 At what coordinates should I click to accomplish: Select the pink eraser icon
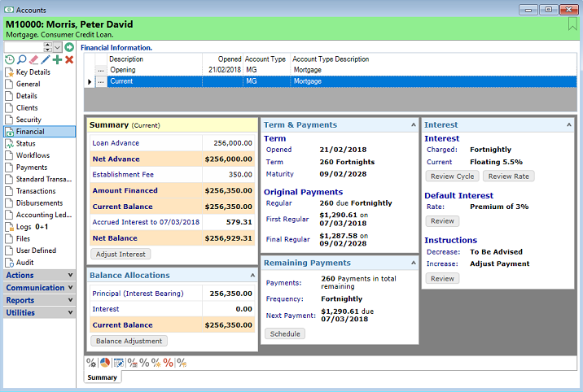[34, 59]
